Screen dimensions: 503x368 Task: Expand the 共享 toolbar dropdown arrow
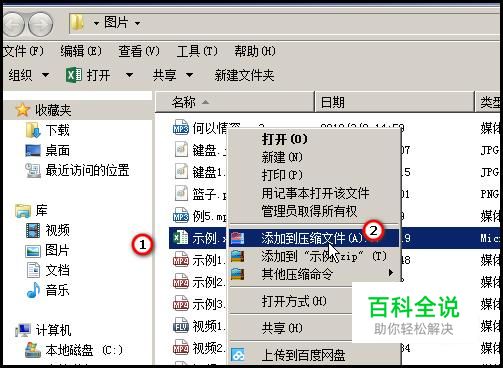189,75
